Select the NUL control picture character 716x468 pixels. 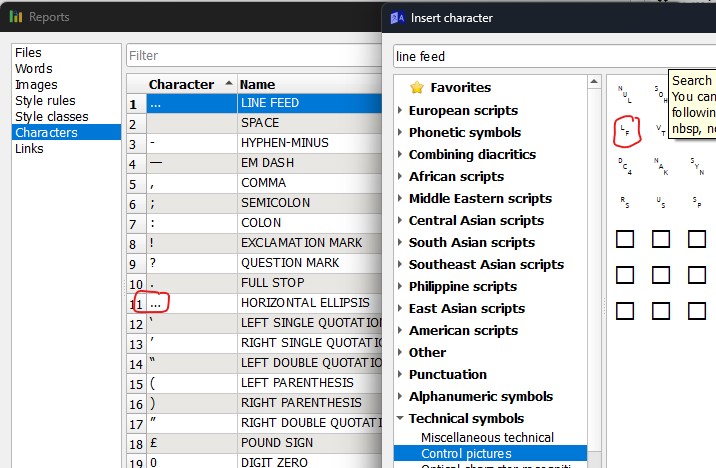(625, 94)
